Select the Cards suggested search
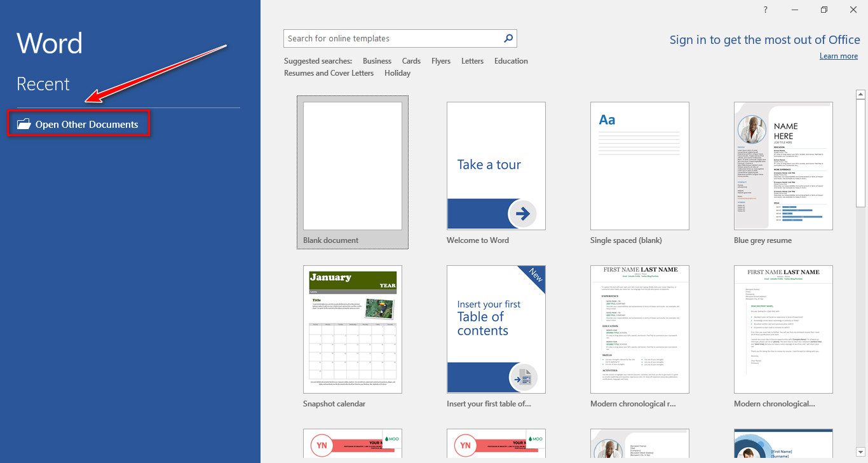 (411, 61)
